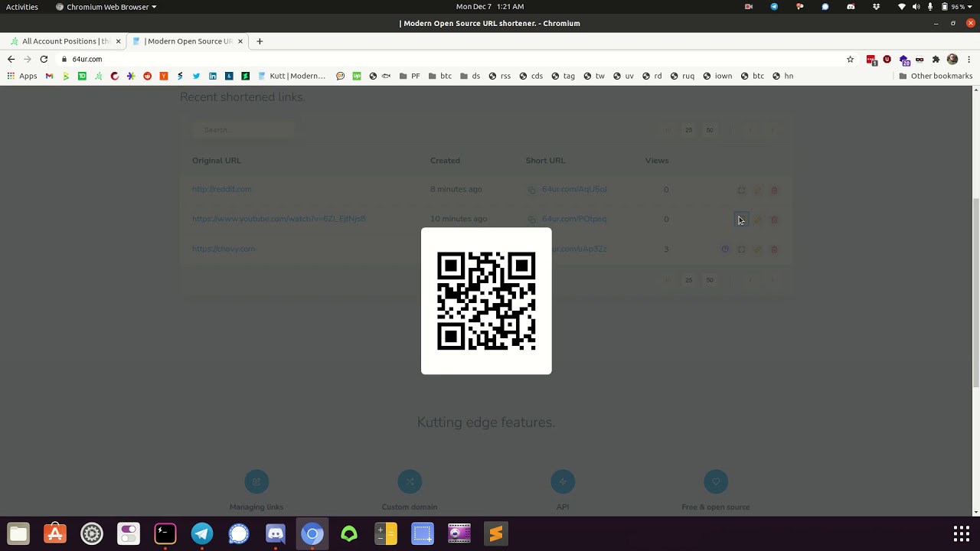
Task: Open the green Up bookmark icon
Action: pyautogui.click(x=356, y=76)
